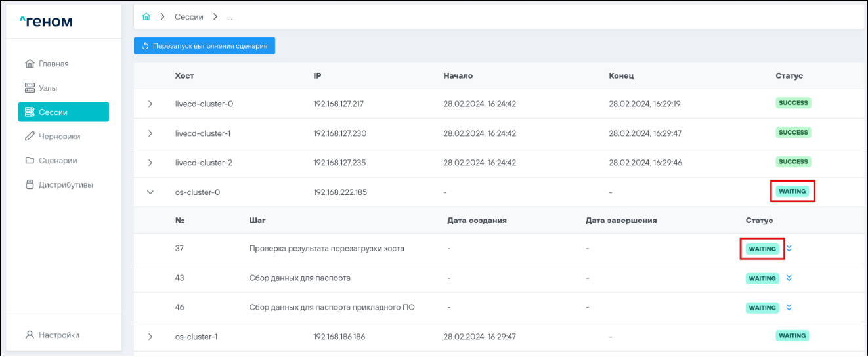Expand details for step 37

(790, 249)
